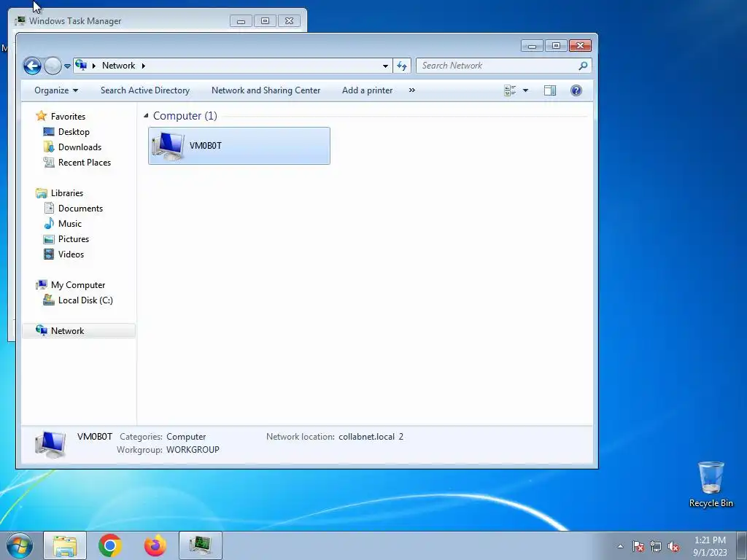
Task: Click the My Computer icon
Action: tap(42, 285)
